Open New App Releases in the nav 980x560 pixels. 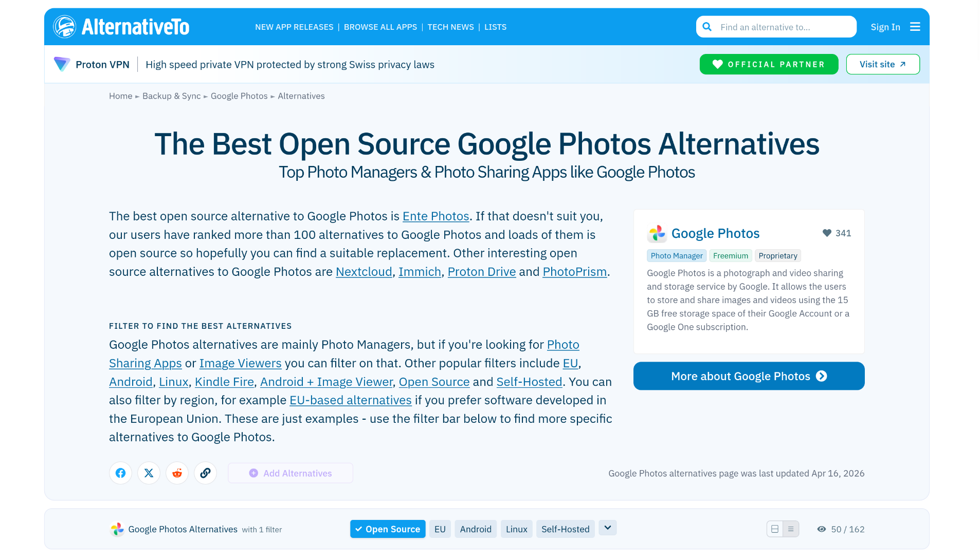coord(294,27)
